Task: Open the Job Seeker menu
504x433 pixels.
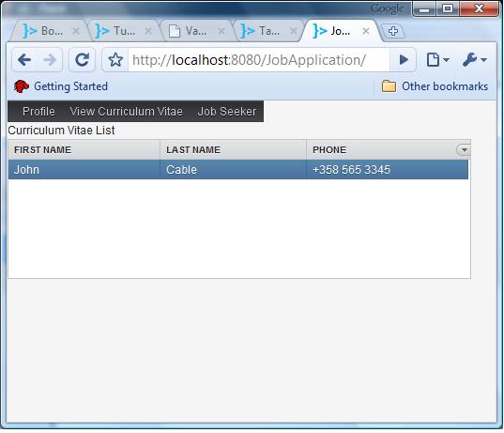Action: [x=227, y=112]
